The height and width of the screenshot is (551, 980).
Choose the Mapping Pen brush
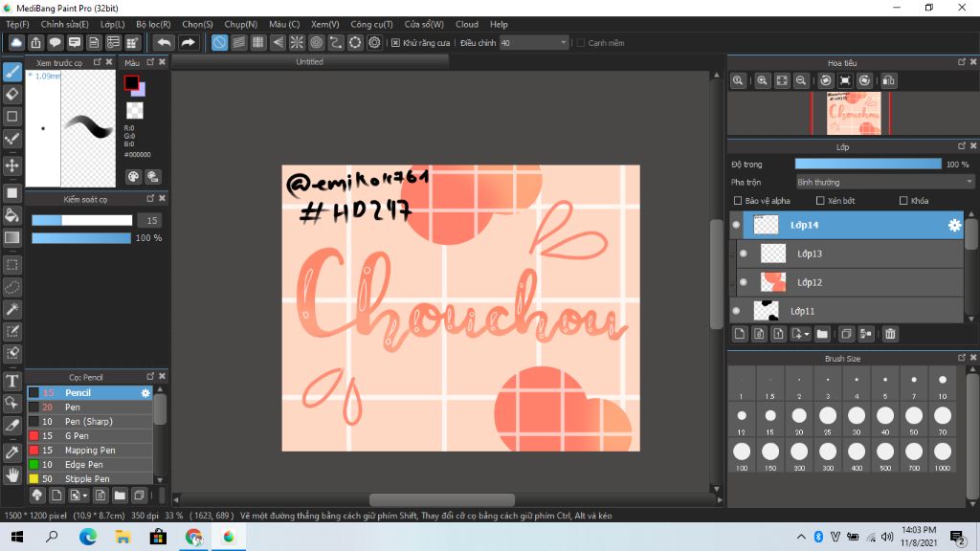pos(90,451)
